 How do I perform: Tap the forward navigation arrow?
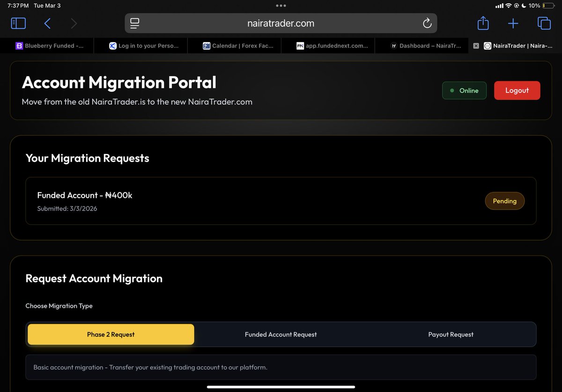[x=74, y=23]
